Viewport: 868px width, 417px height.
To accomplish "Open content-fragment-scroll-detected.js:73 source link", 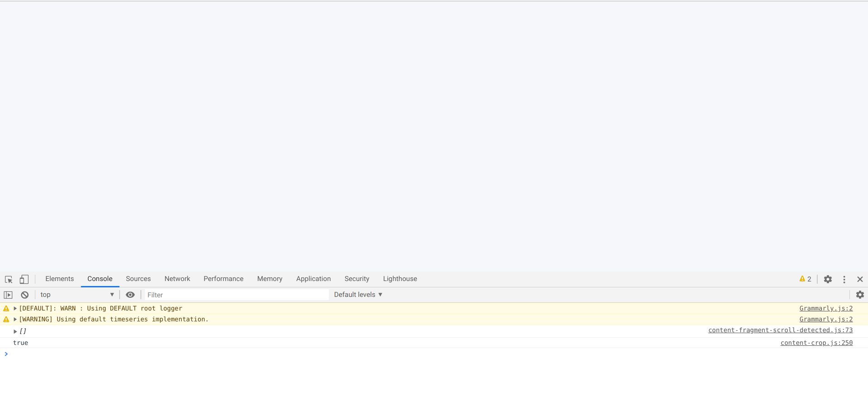I will pos(781,330).
